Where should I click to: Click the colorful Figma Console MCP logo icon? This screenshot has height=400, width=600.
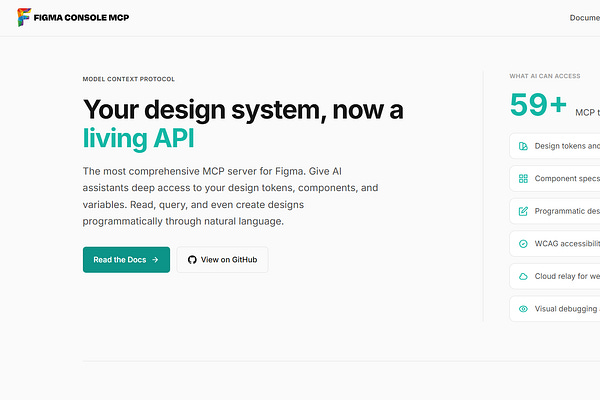point(24,17)
